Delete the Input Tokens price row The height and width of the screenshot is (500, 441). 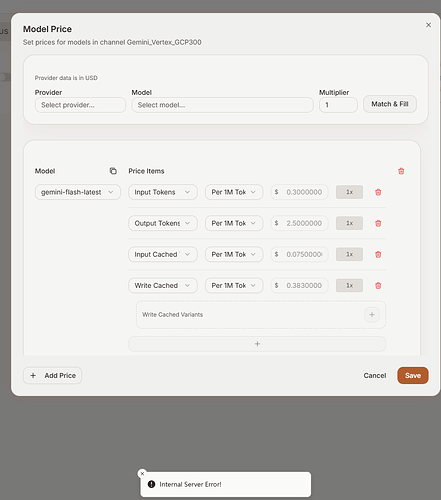pos(378,192)
